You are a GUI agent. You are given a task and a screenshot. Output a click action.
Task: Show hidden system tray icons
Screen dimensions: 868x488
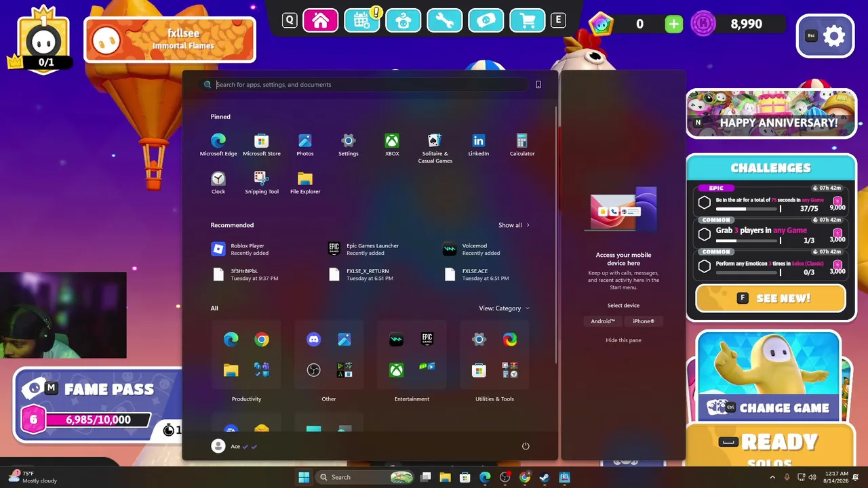[x=772, y=477]
